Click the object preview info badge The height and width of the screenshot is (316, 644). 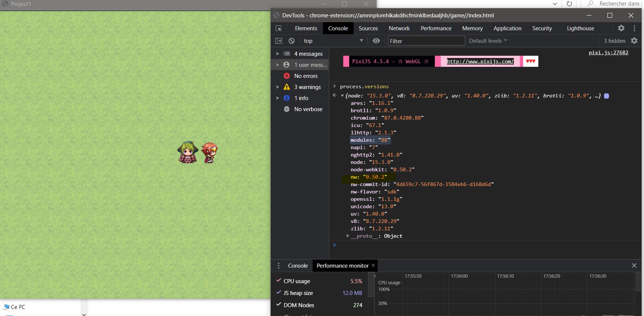pos(606,96)
